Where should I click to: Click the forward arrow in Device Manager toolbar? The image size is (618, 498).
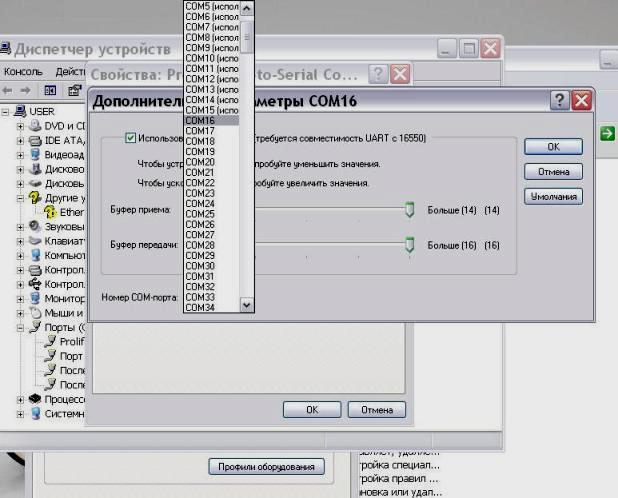pos(25,91)
